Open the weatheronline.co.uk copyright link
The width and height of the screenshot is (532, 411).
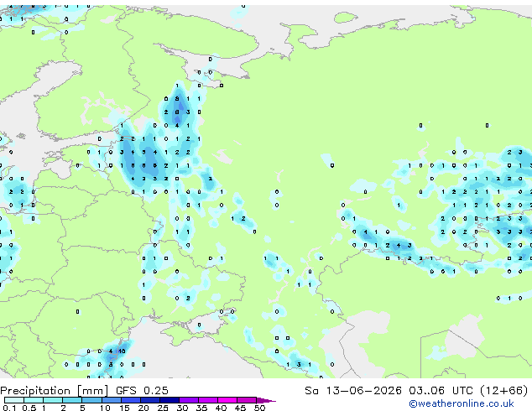click(x=461, y=403)
